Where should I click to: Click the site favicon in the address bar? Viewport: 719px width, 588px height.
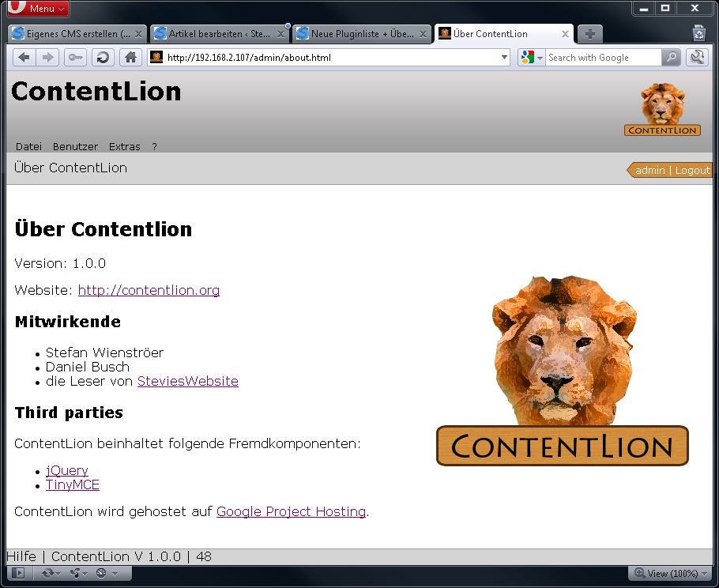[x=156, y=58]
